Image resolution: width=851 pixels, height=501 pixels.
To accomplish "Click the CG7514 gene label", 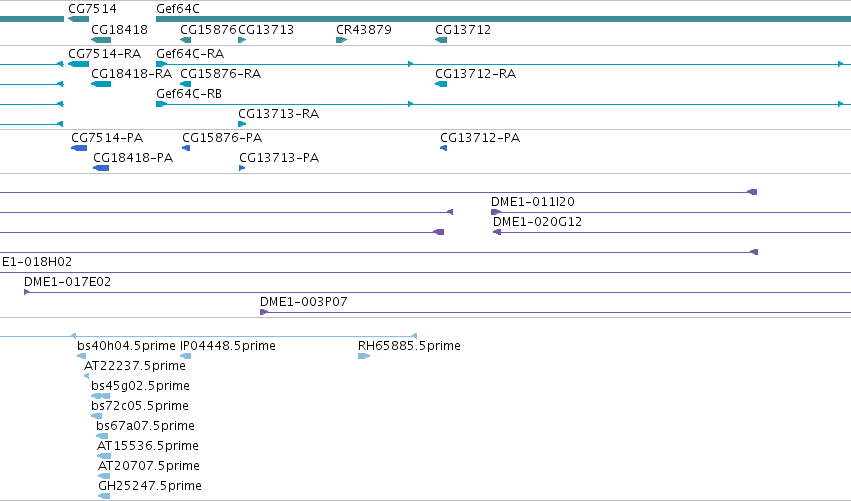I will [92, 9].
